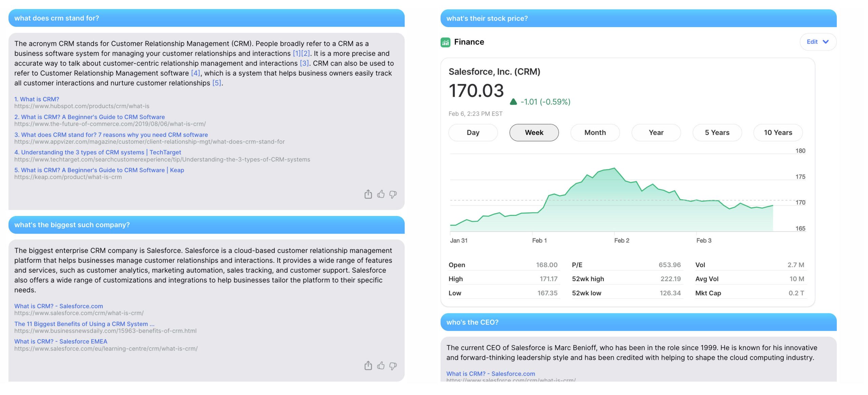Select the Year chart view

click(x=656, y=132)
